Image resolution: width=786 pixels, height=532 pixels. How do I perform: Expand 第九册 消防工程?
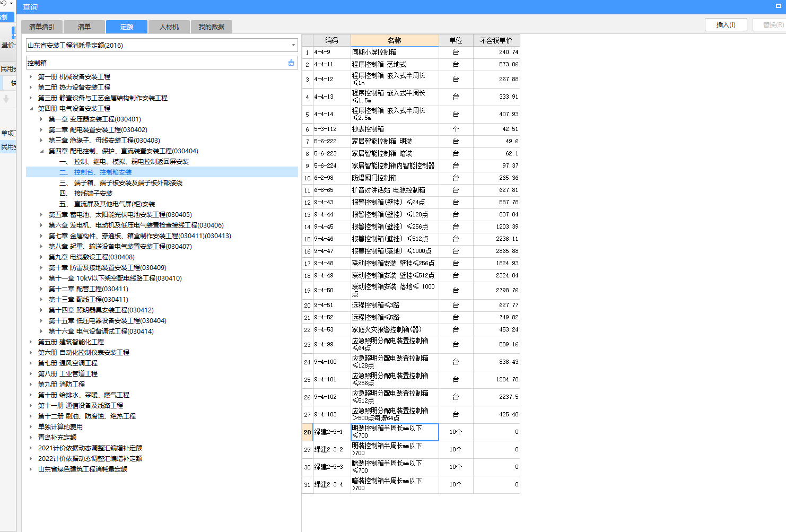(31, 384)
